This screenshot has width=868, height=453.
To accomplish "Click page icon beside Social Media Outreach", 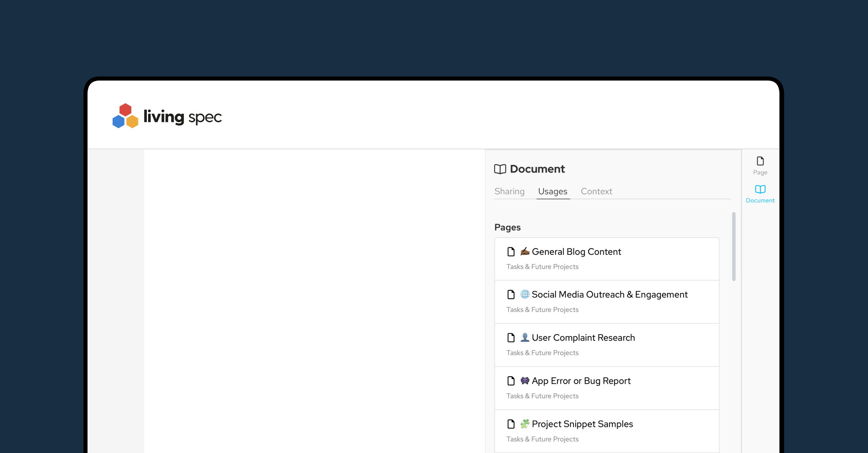I will tap(511, 295).
